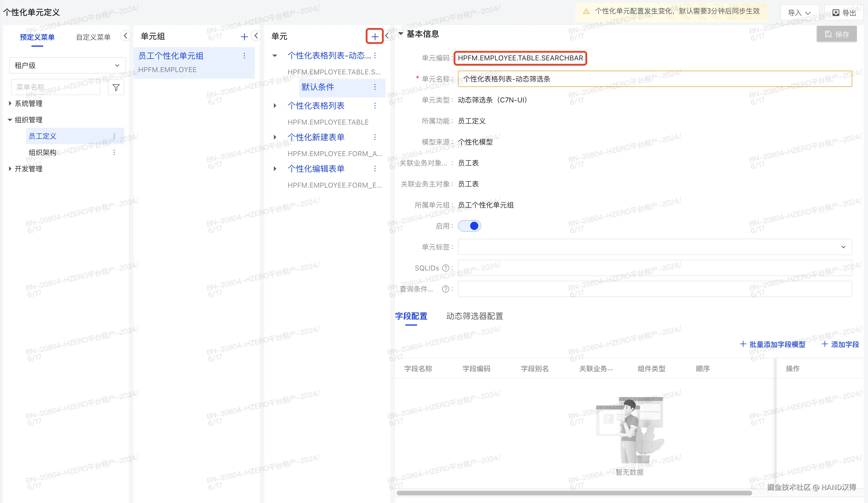Image resolution: width=868 pixels, height=503 pixels.
Task: Open the three-dot menu for 默认条件
Action: point(375,87)
